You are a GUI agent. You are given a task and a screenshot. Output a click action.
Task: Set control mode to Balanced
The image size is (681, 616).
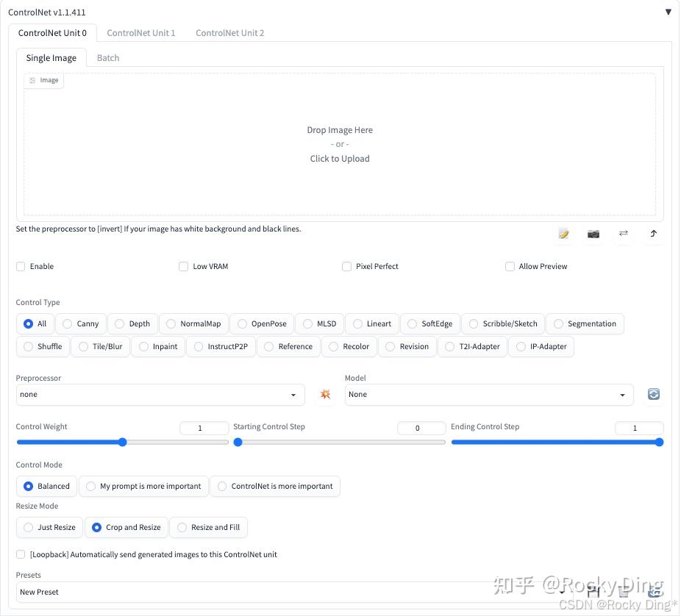(x=46, y=486)
